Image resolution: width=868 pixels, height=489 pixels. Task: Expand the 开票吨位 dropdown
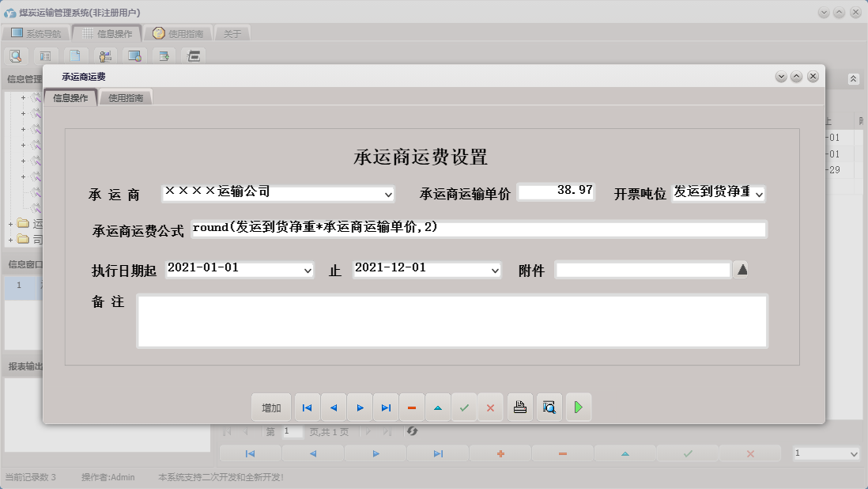click(757, 192)
